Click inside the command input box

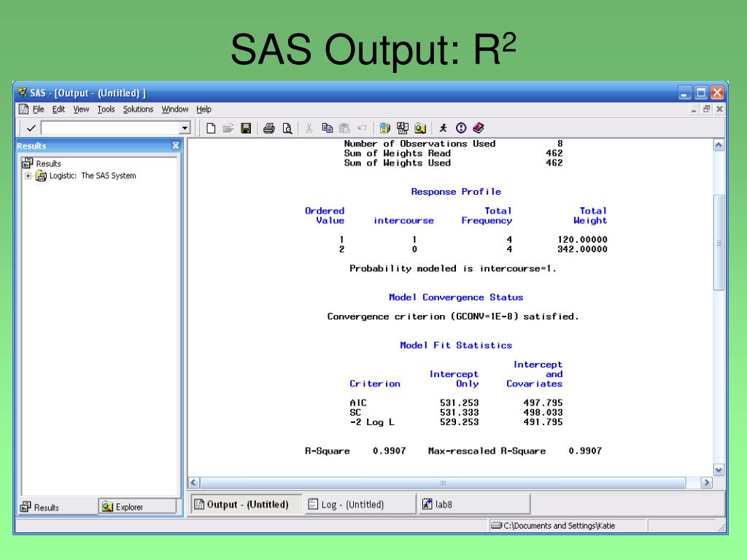point(111,128)
